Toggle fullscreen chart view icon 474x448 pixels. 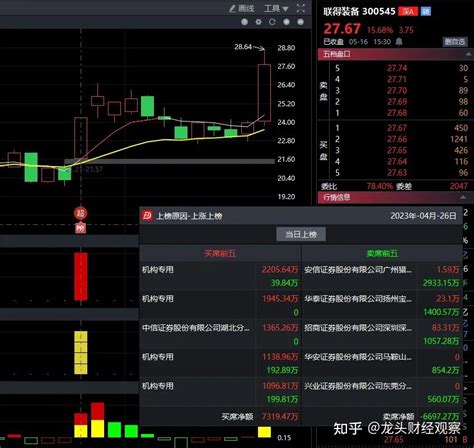(x=301, y=8)
